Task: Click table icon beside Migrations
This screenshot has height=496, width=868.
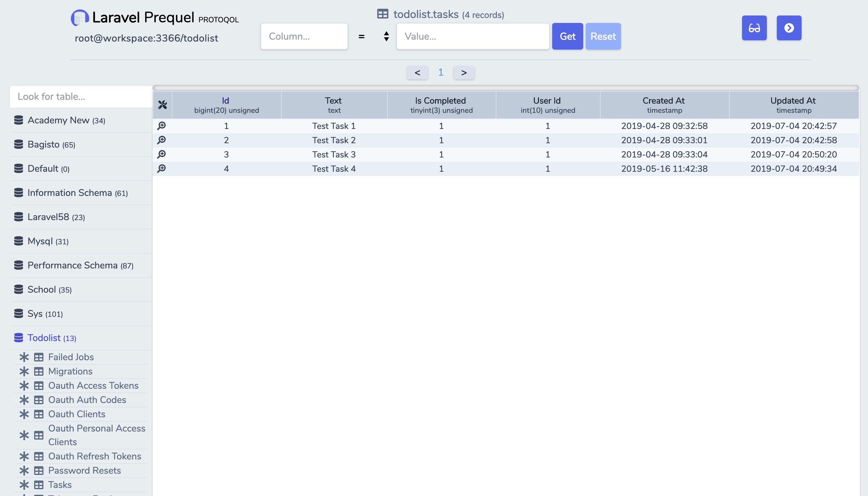Action: pos(39,371)
